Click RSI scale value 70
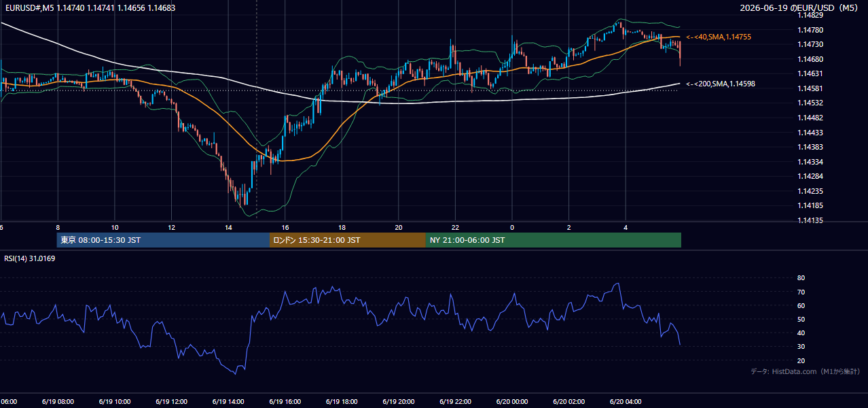The width and height of the screenshot is (868, 408). [801, 292]
